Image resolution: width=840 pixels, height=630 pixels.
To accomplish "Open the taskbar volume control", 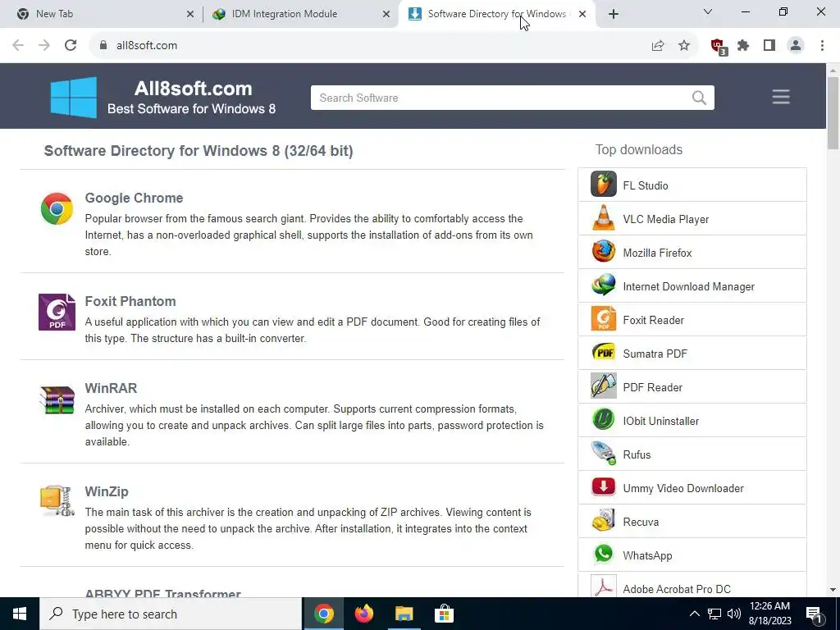I will [x=734, y=614].
